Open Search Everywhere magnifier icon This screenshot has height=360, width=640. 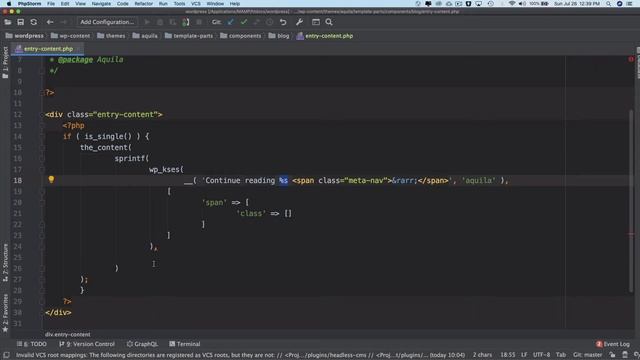click(329, 22)
